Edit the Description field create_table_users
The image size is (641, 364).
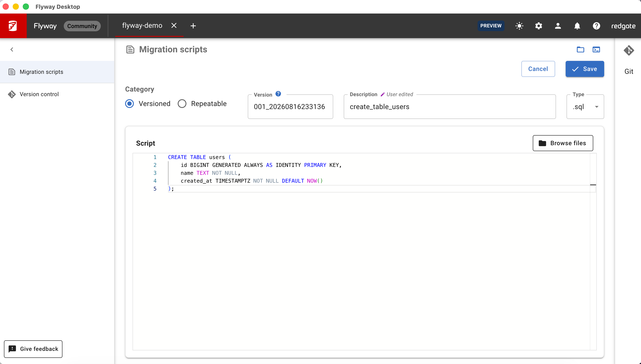tap(449, 107)
